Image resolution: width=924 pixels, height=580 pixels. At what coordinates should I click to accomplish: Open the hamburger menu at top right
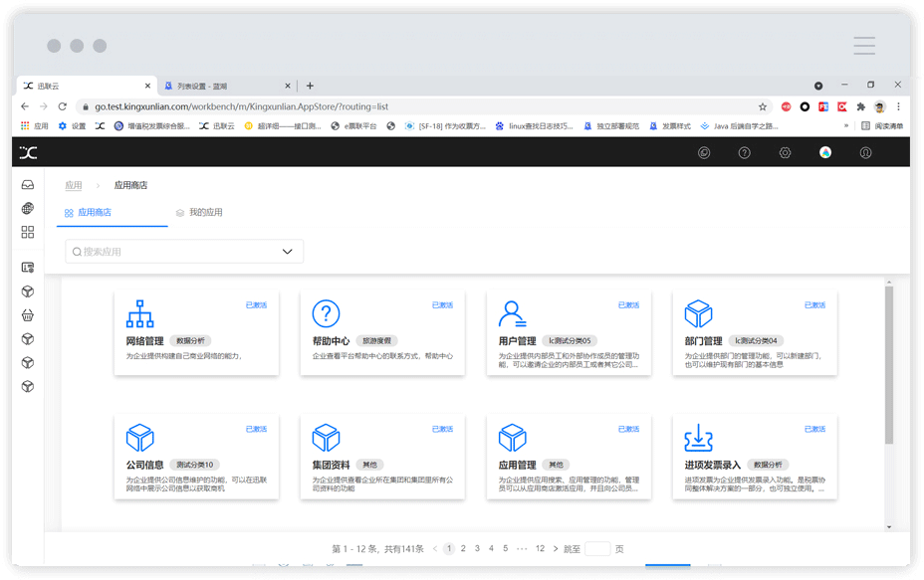[x=864, y=46]
